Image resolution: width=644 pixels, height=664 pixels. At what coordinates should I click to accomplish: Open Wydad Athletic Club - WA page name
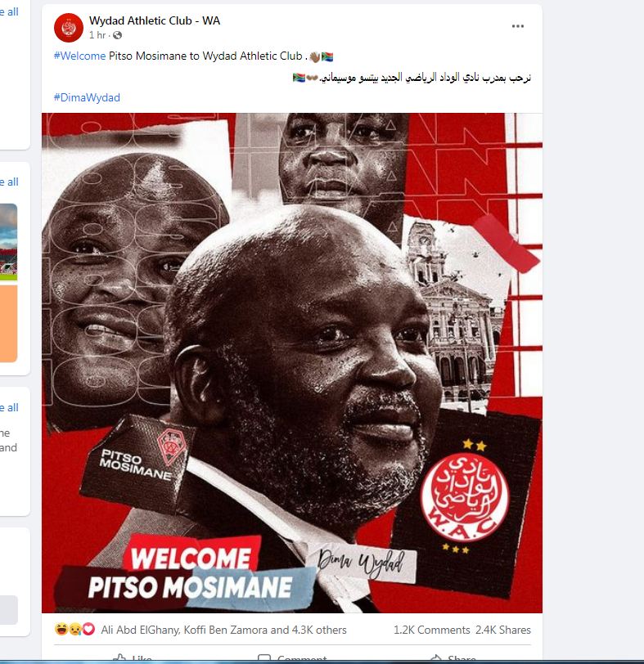(x=155, y=20)
